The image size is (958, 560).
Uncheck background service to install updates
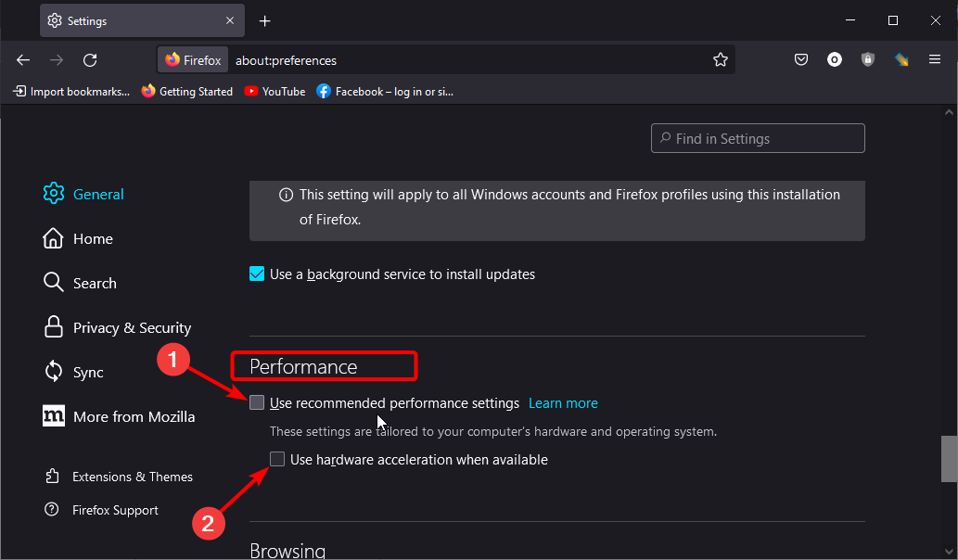pyautogui.click(x=257, y=274)
